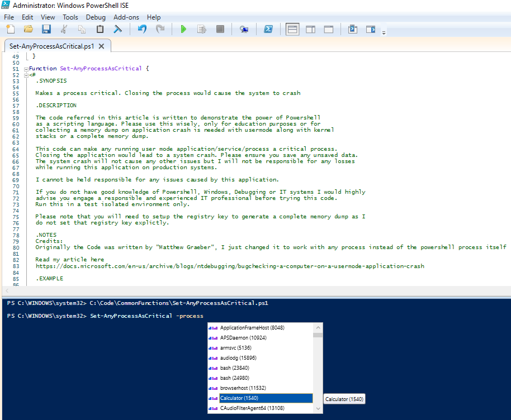511x420 pixels.
Task: Toggle Show Script Pane Right layout
Action: [x=310, y=30]
